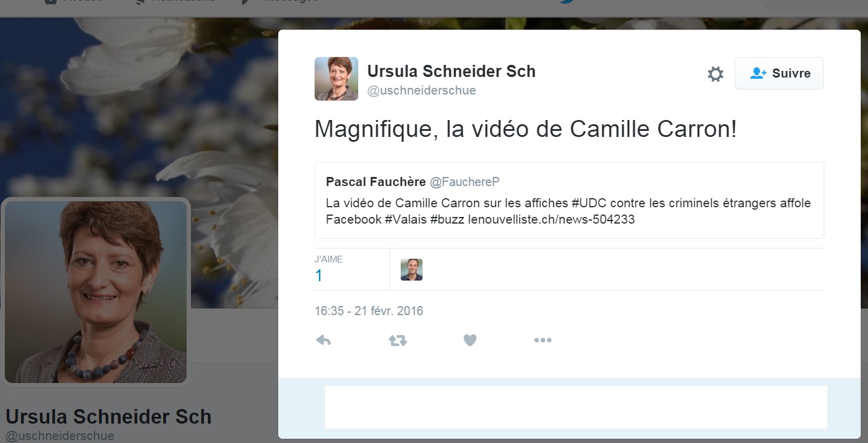868x443 pixels.
Task: Click the @uschneiderschue handle in the tweet
Action: tap(422, 90)
